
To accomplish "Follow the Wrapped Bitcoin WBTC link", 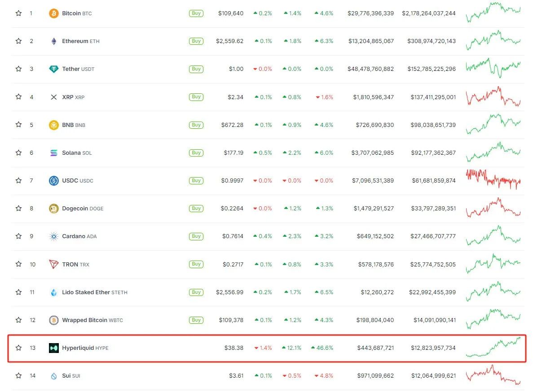I will (x=93, y=320).
